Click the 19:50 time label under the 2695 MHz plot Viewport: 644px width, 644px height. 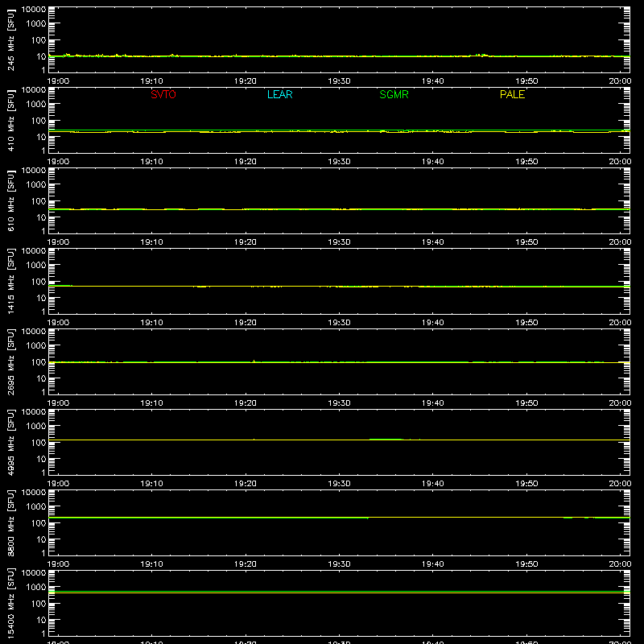click(x=526, y=403)
